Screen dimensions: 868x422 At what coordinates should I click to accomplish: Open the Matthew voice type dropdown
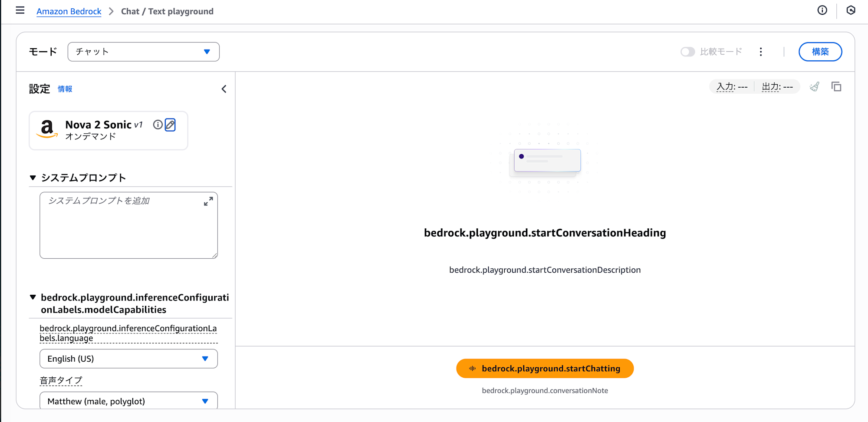coord(128,401)
